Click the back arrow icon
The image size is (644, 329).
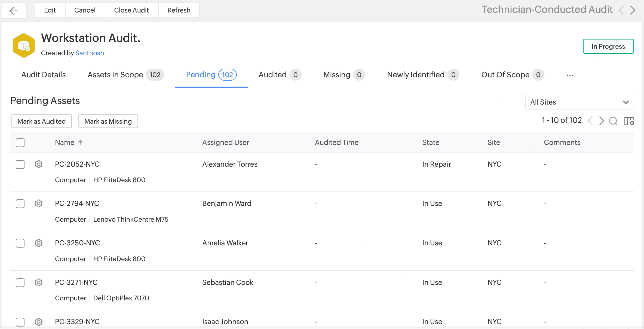click(x=14, y=11)
